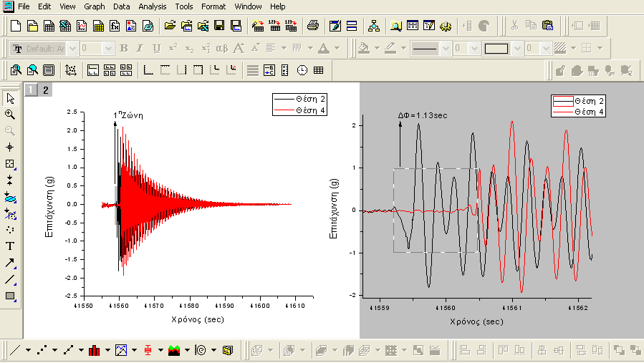Click the Project Explorer icon
Screen dimensions: 644x363
pyautogui.click(x=374, y=26)
